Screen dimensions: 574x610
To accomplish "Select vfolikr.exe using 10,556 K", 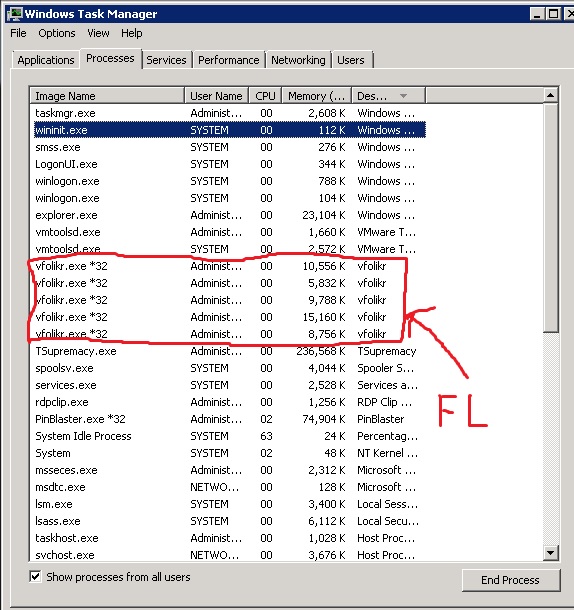I will tap(228, 266).
